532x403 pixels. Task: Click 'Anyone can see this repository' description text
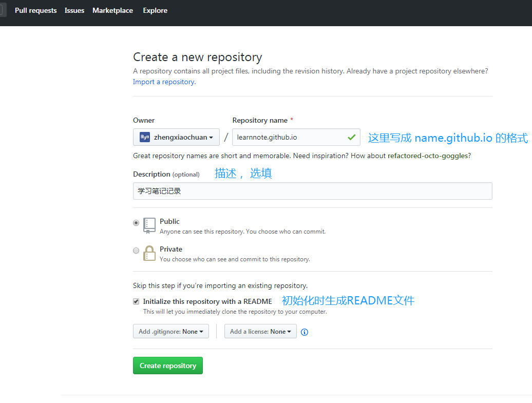pyautogui.click(x=242, y=232)
